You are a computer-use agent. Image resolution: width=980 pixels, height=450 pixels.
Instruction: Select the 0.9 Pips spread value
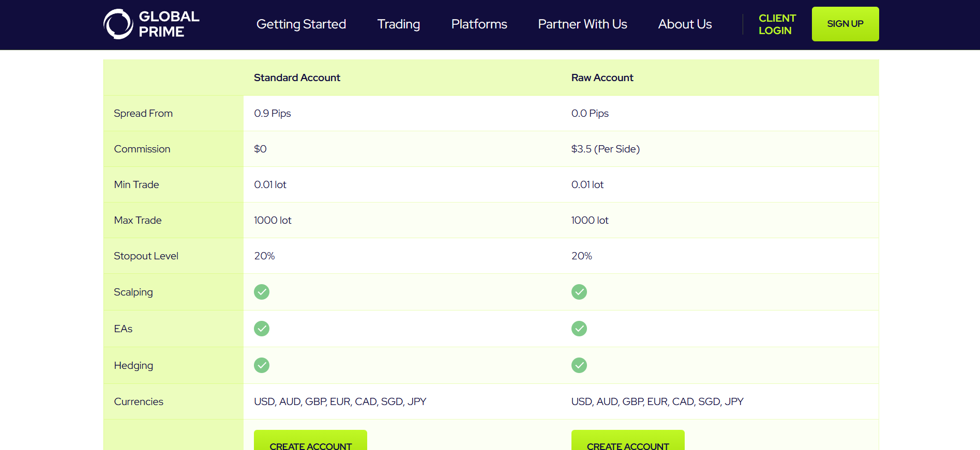point(273,113)
